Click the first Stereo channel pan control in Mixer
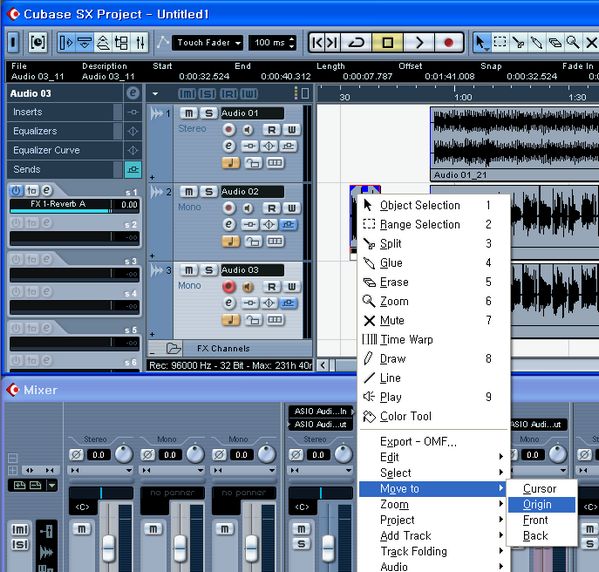 pos(101,493)
